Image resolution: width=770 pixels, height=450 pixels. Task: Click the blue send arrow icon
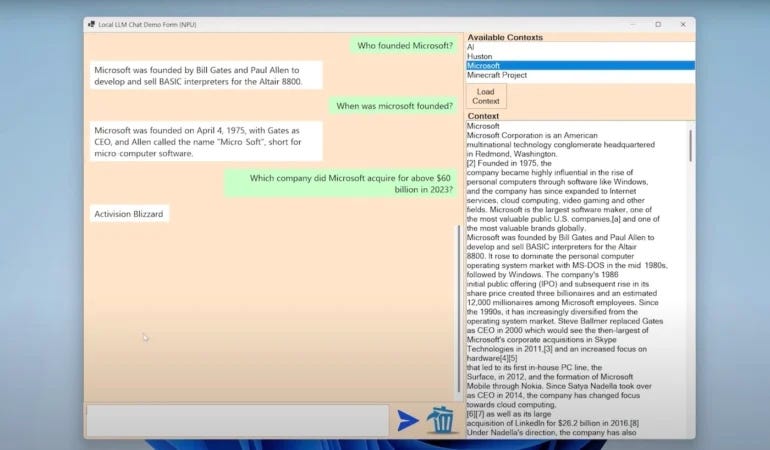click(x=408, y=421)
